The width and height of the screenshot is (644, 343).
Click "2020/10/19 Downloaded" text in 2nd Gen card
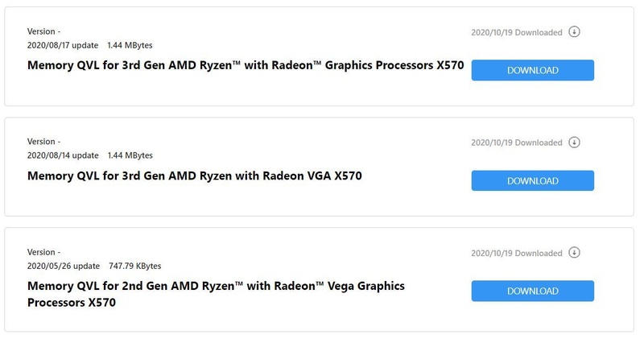point(516,253)
